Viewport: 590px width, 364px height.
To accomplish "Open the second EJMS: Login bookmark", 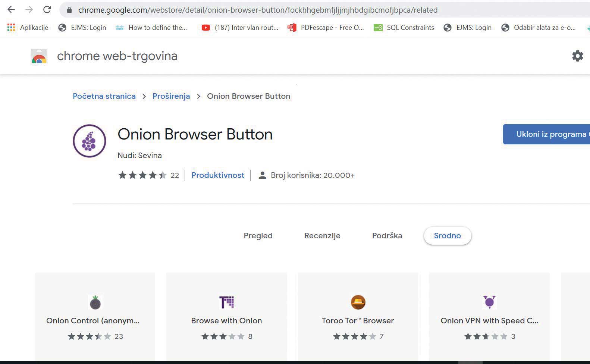I will pyautogui.click(x=468, y=28).
